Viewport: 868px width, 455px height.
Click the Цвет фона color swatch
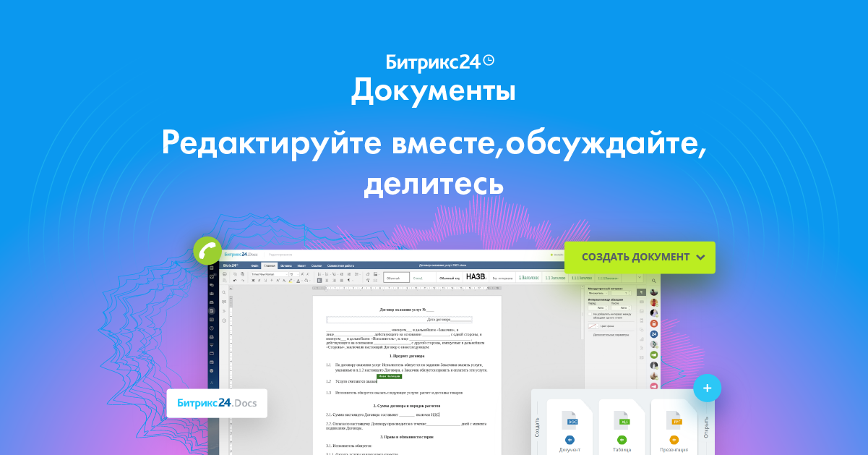click(x=593, y=326)
